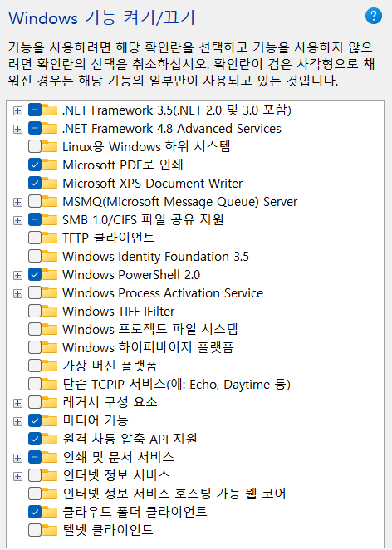
Task: Click folder icon beside Windows TIFF IFilter
Action: [50, 311]
